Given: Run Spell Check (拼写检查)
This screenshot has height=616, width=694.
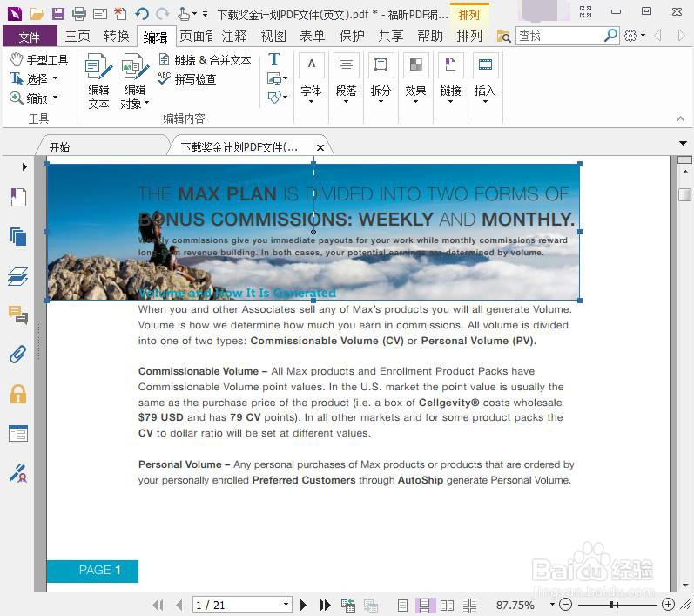Looking at the screenshot, I should pos(186,79).
